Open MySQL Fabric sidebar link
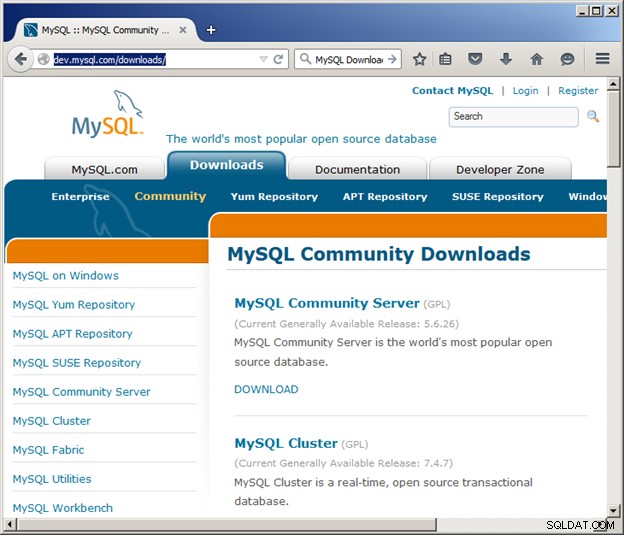 coord(49,450)
